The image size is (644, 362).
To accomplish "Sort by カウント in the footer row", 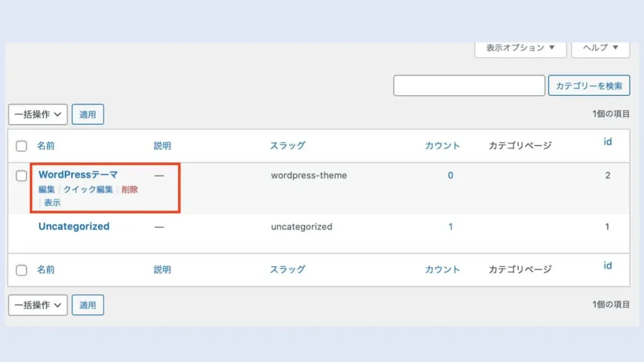I will click(x=442, y=270).
